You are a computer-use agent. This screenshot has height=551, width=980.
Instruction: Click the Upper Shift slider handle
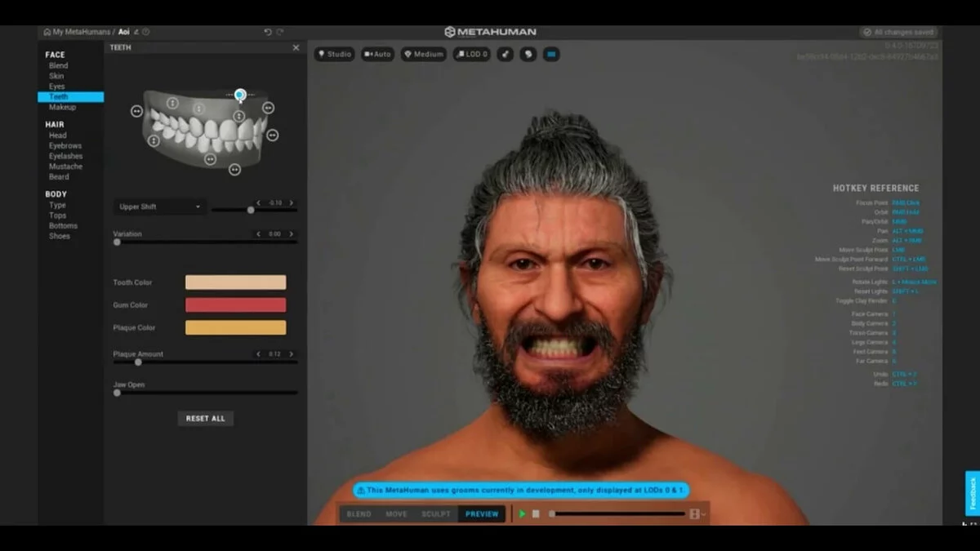click(x=251, y=210)
